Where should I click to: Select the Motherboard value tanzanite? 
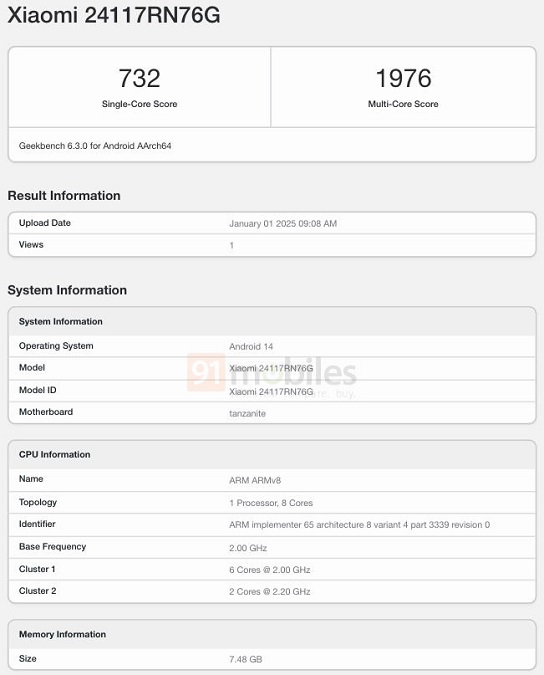pyautogui.click(x=247, y=413)
